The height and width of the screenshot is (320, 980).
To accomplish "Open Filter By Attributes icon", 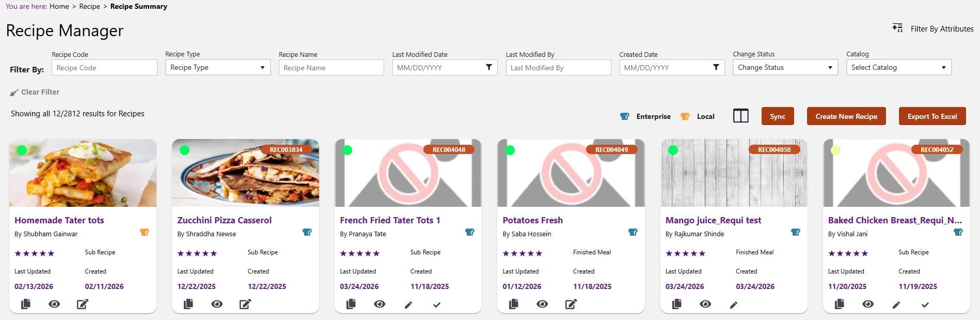I will [898, 28].
